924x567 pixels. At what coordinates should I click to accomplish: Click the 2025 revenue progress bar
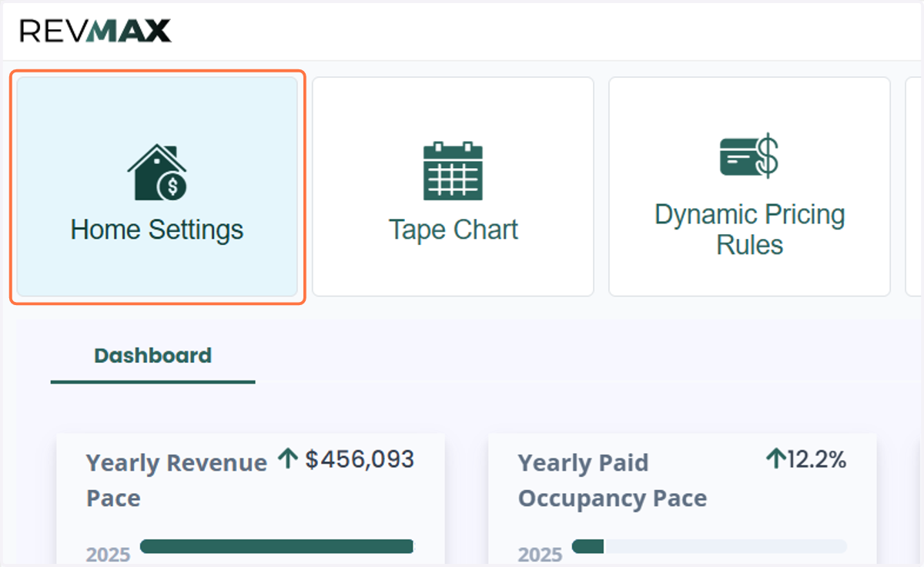(277, 546)
